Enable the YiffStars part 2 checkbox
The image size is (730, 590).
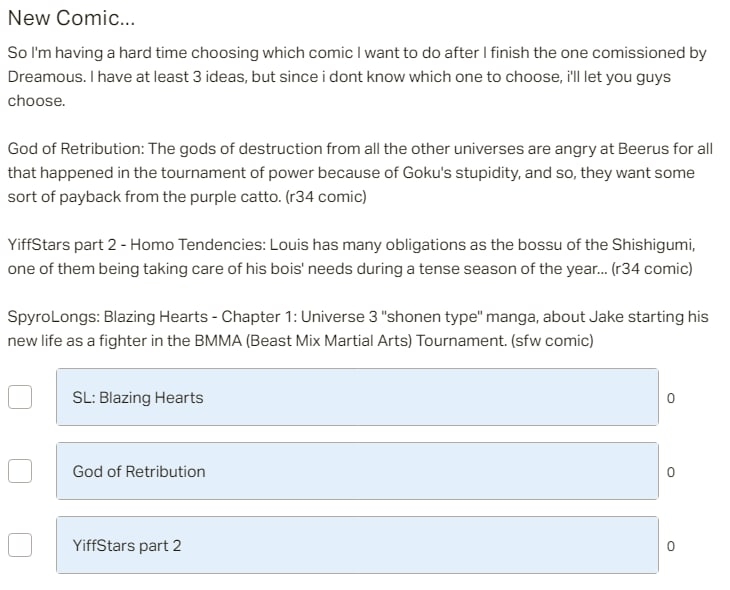tap(20, 545)
